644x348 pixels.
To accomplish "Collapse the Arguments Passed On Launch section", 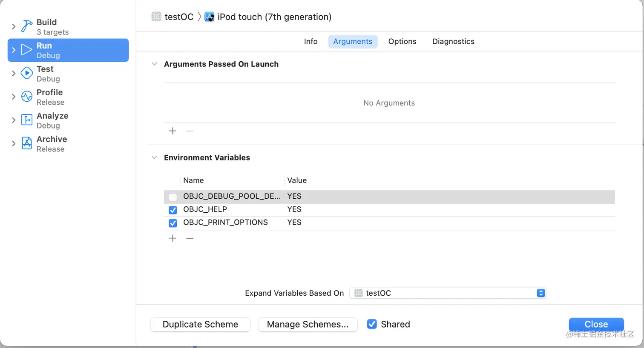I will click(154, 64).
